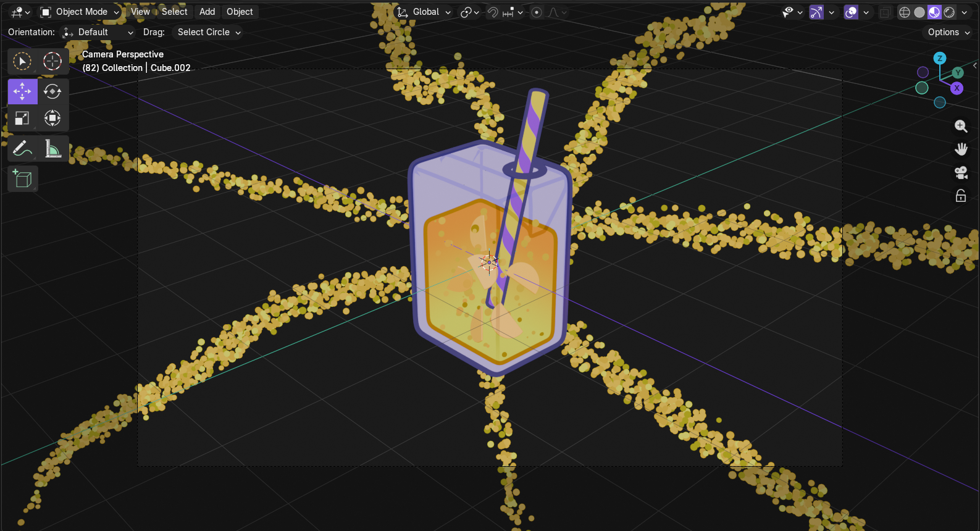Viewport: 980px width, 531px height.
Task: Open the Global transform orientation dropdown
Action: tap(424, 12)
